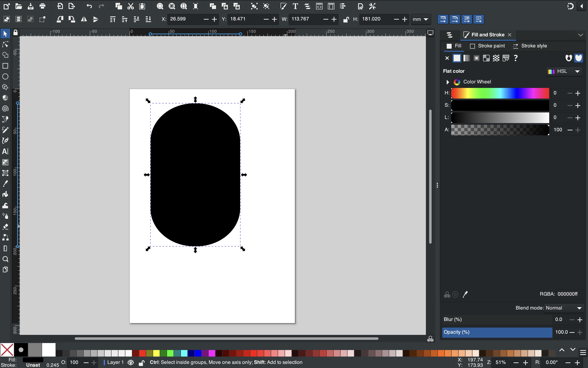Toggle scale rounded corners with rectangles
588x368 pixels.
coord(455,19)
